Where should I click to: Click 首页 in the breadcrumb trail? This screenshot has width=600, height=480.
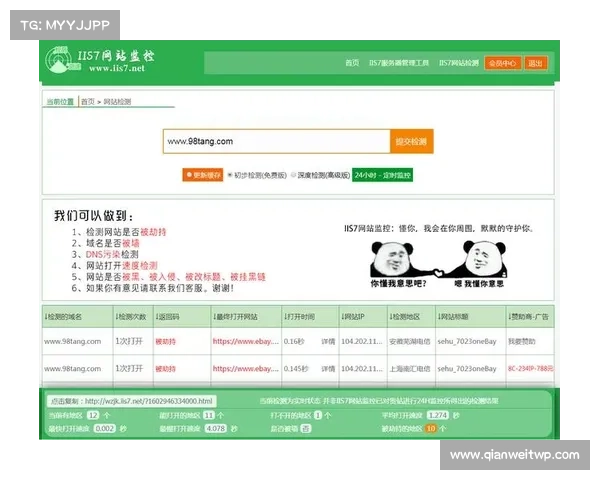coord(88,101)
